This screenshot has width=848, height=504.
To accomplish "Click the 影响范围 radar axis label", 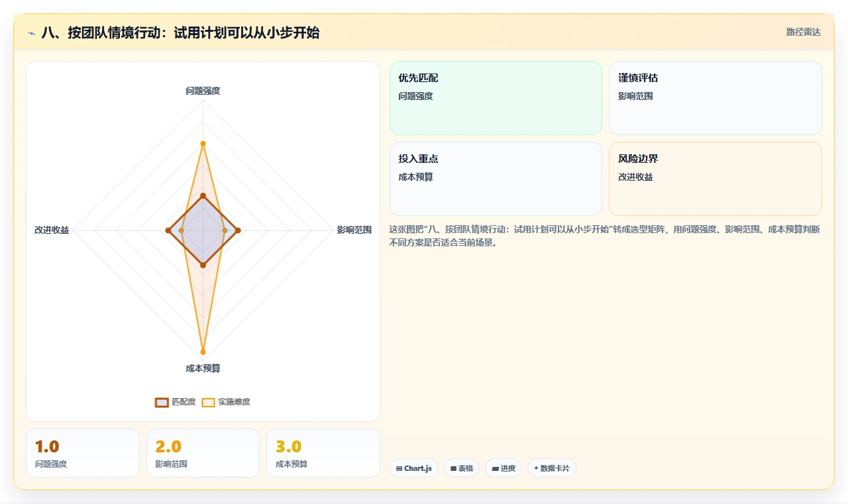I will [354, 230].
